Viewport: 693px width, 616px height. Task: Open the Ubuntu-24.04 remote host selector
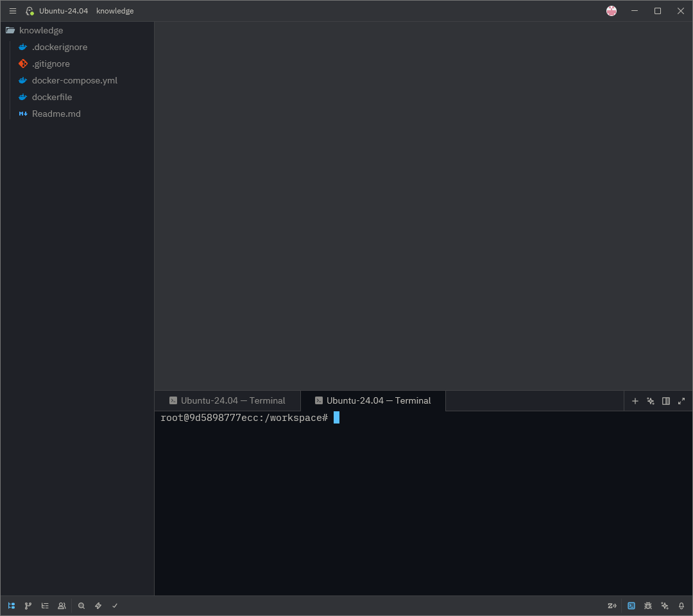coord(64,11)
